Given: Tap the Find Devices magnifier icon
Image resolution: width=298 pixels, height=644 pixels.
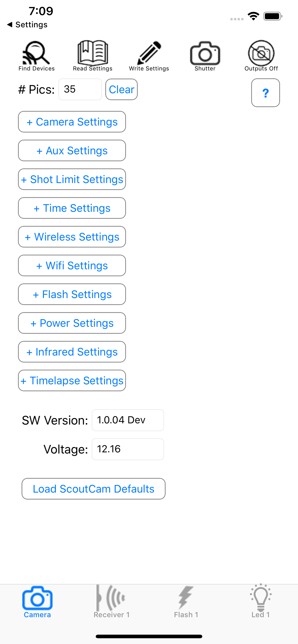Looking at the screenshot, I should click(36, 53).
